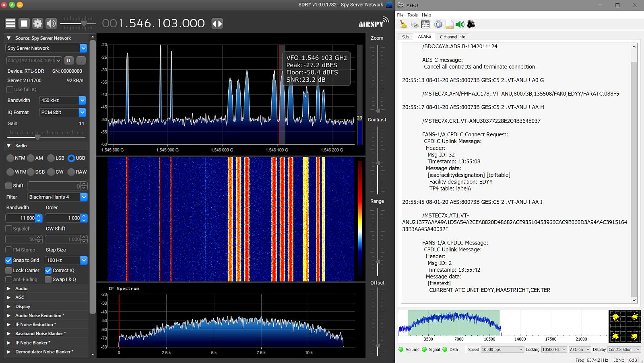Switch to the SUs tab
This screenshot has width=644, height=363.
tap(405, 37)
